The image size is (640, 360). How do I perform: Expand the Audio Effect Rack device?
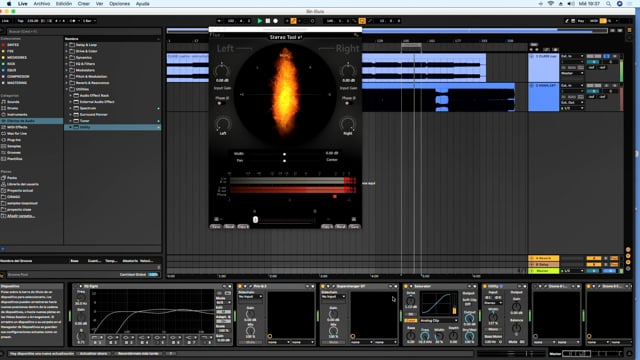tap(71, 96)
